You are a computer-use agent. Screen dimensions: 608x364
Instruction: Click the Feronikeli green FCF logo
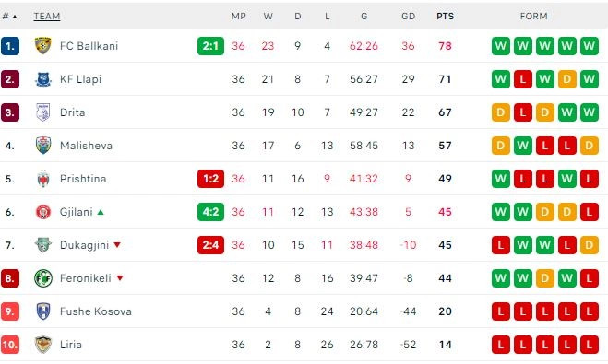pos(43,278)
